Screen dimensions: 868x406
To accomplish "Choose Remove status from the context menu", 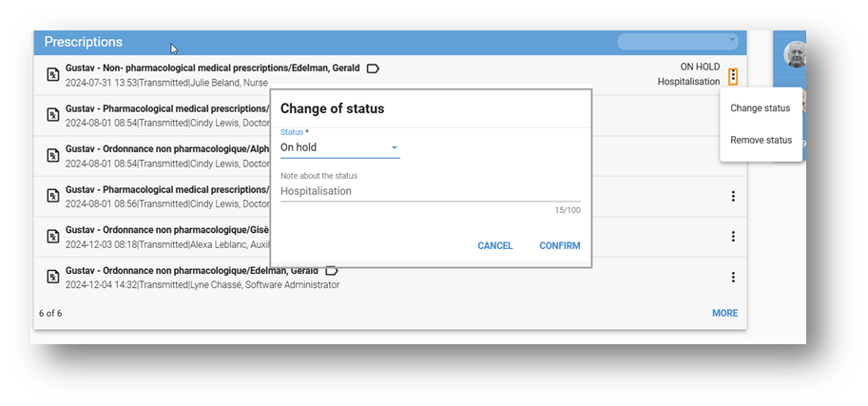I will click(x=761, y=140).
